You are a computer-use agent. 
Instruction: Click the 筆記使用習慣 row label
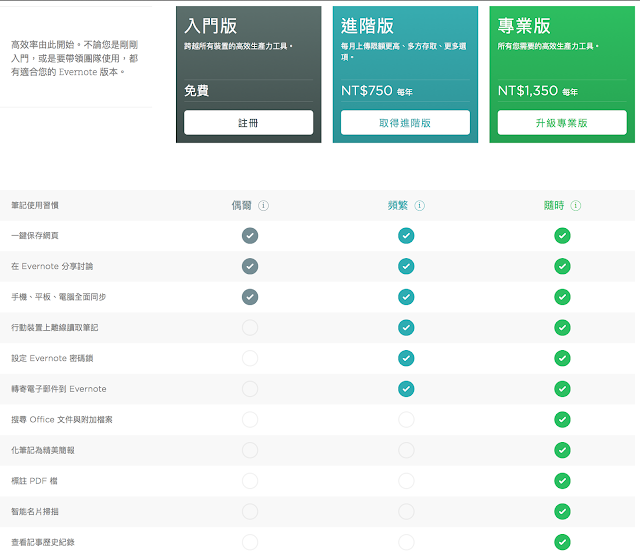(x=35, y=205)
